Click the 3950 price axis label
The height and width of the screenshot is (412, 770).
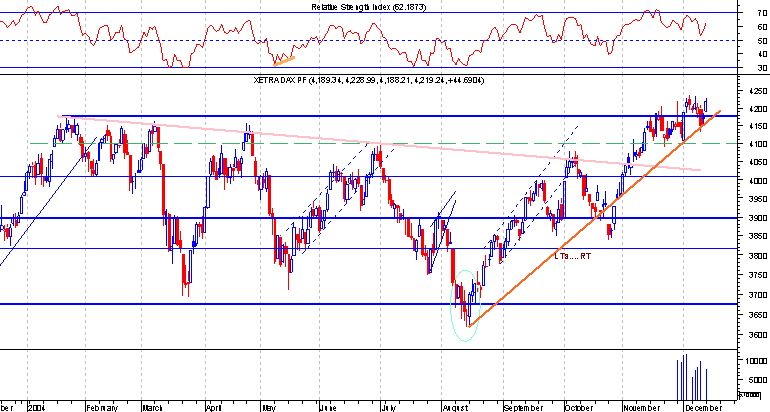758,199
